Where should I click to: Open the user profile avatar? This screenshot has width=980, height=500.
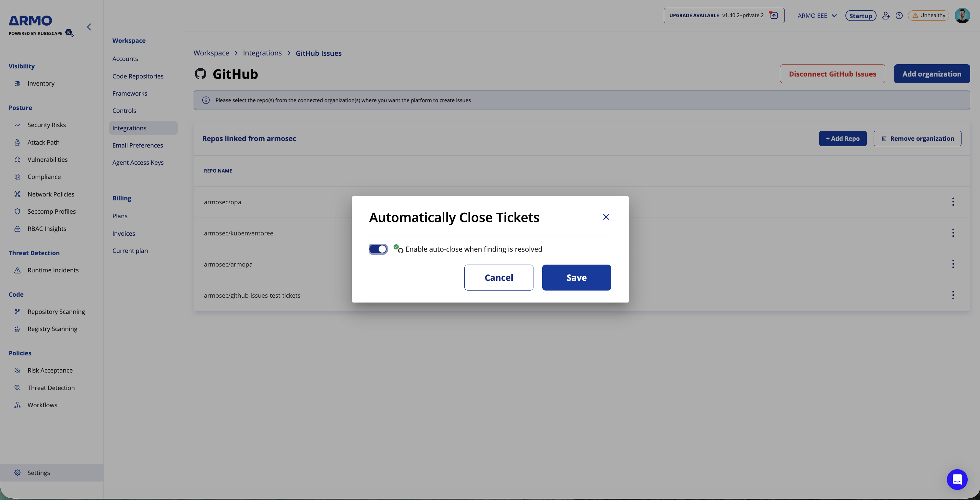[x=962, y=16]
